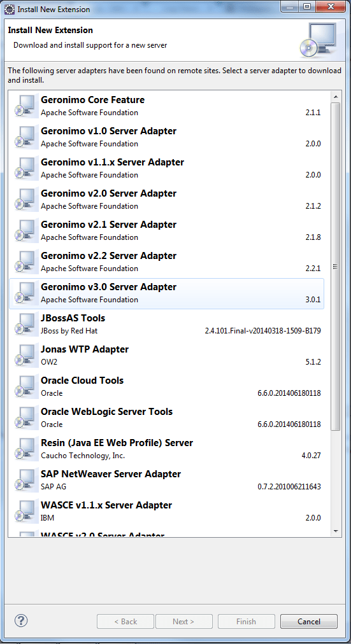Click SAP version 0.7.2.201006211643
Viewport: 351px width, 644px height.
289,487
